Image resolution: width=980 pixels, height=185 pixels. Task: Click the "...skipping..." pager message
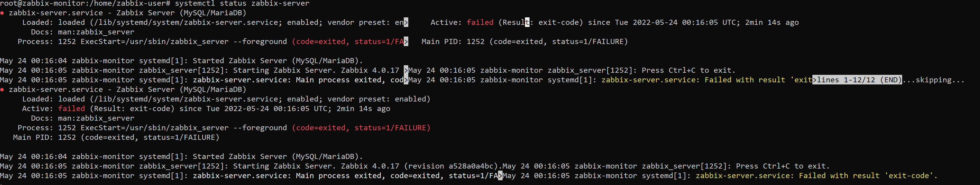933,80
